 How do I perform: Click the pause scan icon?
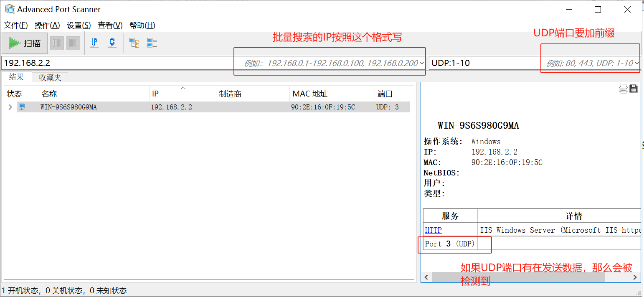[57, 43]
